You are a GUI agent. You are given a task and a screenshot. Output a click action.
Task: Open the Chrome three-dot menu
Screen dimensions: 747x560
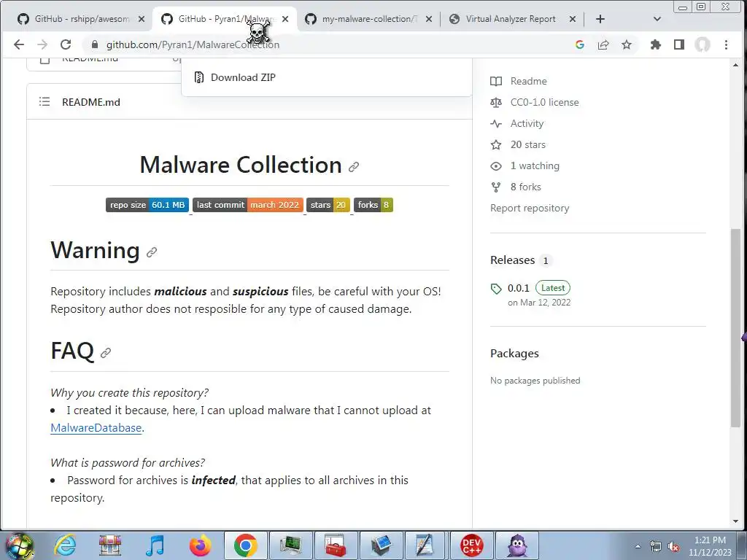pos(726,44)
